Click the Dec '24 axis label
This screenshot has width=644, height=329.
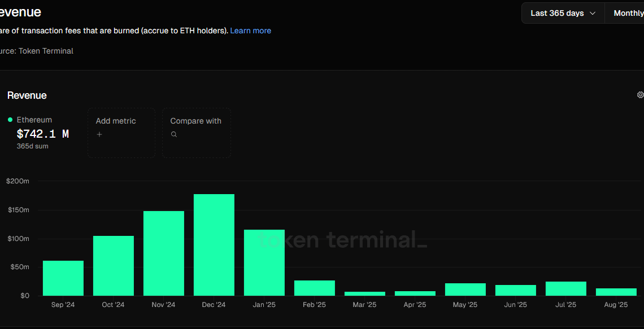point(214,305)
